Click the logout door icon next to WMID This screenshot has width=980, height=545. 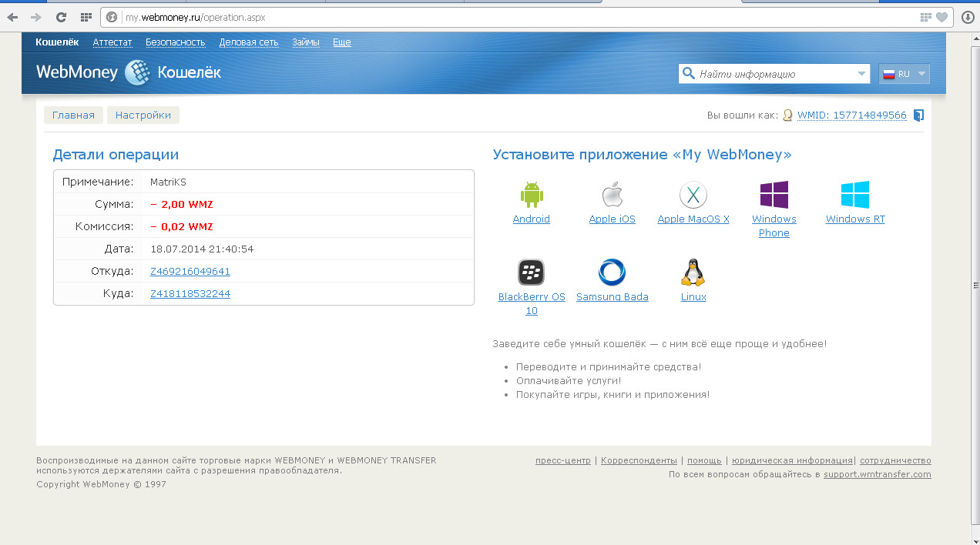pos(918,115)
